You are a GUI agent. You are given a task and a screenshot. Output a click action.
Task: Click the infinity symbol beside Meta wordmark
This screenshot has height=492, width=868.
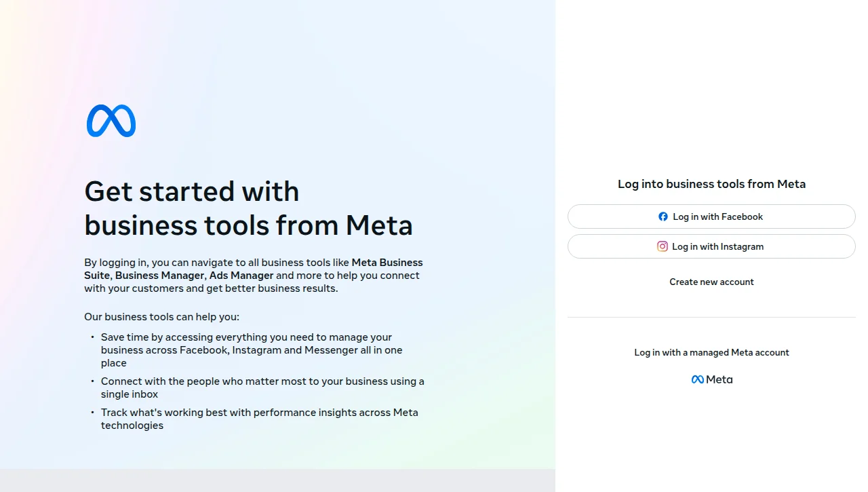(698, 379)
